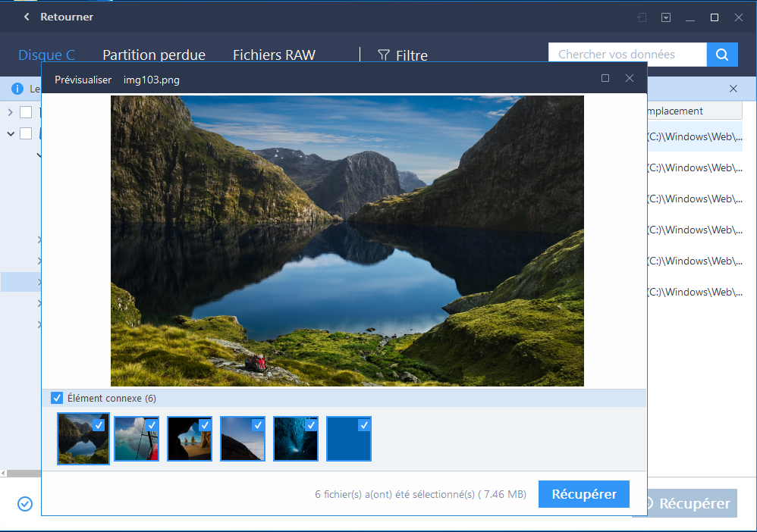757x532 pixels.
Task: Uncheck the solid blue thumbnail checkbox
Action: pyautogui.click(x=364, y=425)
